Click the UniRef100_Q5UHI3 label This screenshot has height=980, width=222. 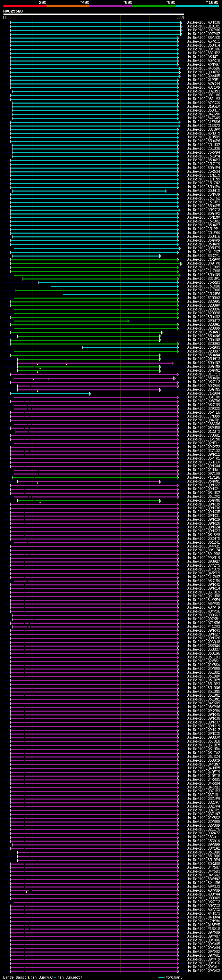(203, 359)
